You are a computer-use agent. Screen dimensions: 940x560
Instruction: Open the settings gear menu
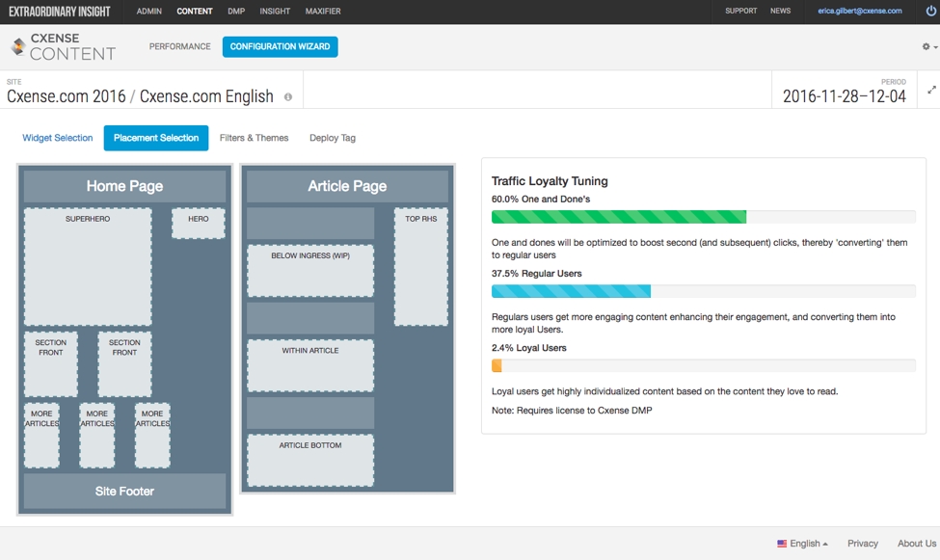click(928, 47)
